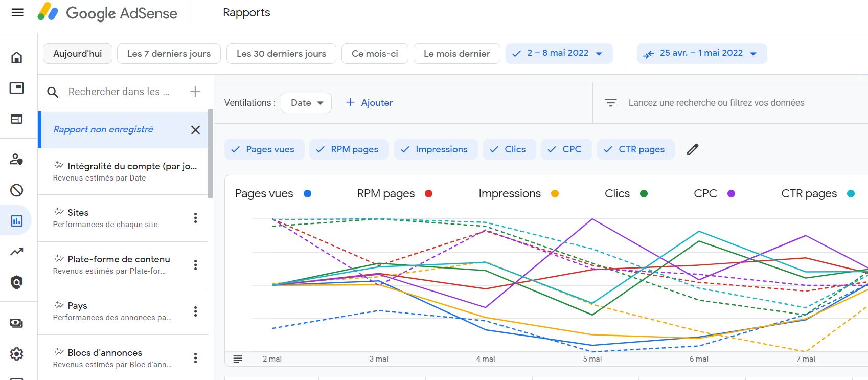Close the Rapport non enregistré entry
Image resolution: width=868 pixels, height=380 pixels.
click(x=195, y=130)
